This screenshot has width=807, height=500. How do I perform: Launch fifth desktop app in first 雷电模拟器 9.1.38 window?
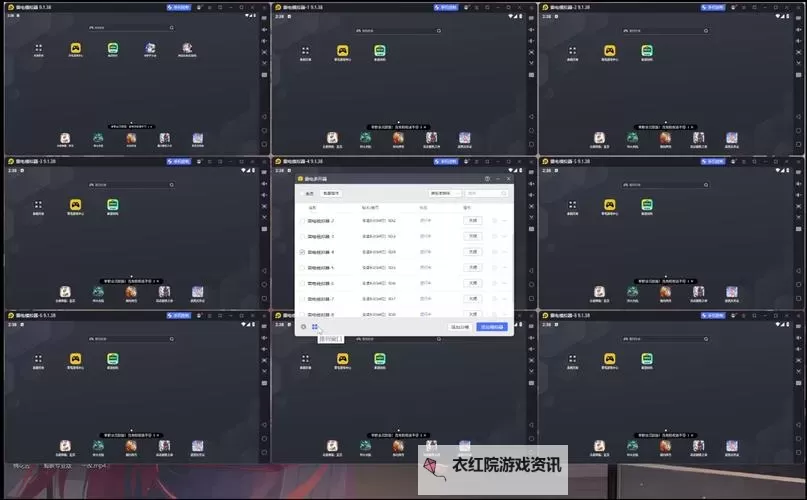187,48
